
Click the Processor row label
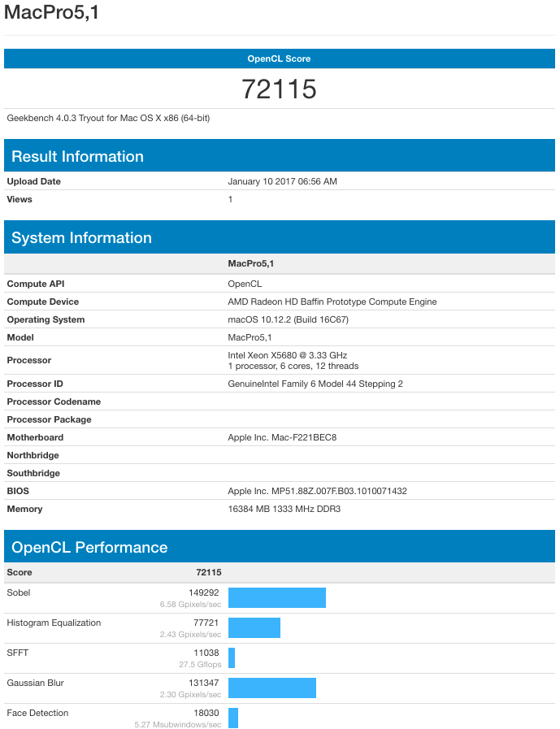tap(28, 360)
